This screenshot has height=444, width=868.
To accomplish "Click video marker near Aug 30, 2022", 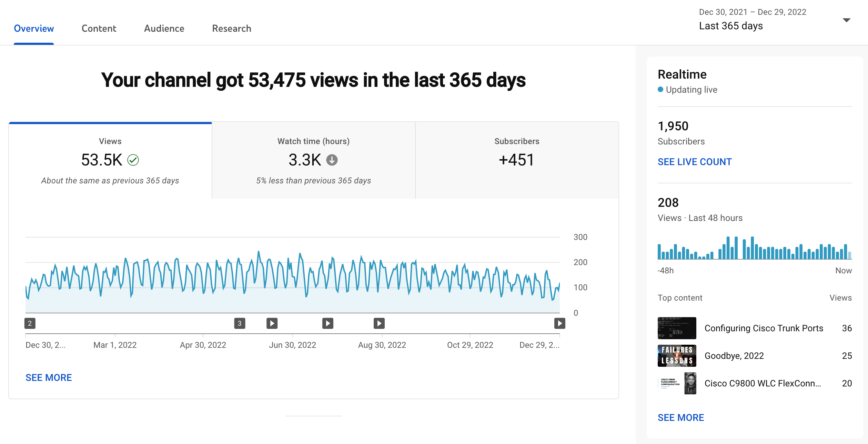I will (x=379, y=323).
